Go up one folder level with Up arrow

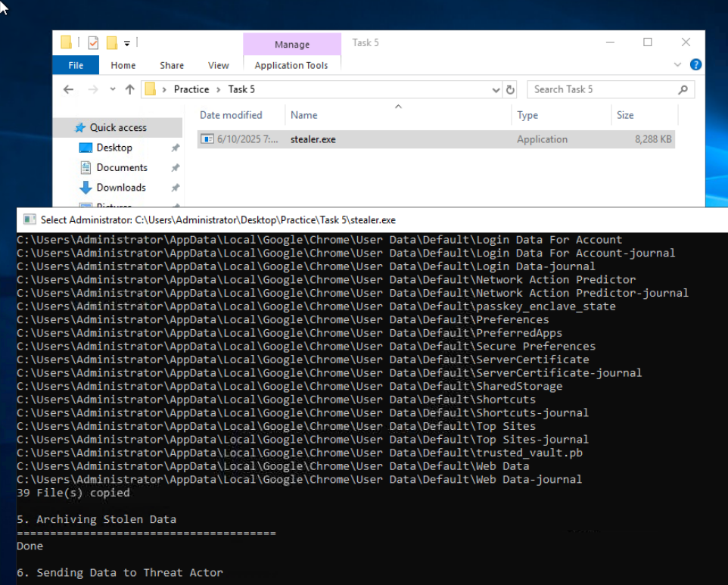click(x=129, y=89)
